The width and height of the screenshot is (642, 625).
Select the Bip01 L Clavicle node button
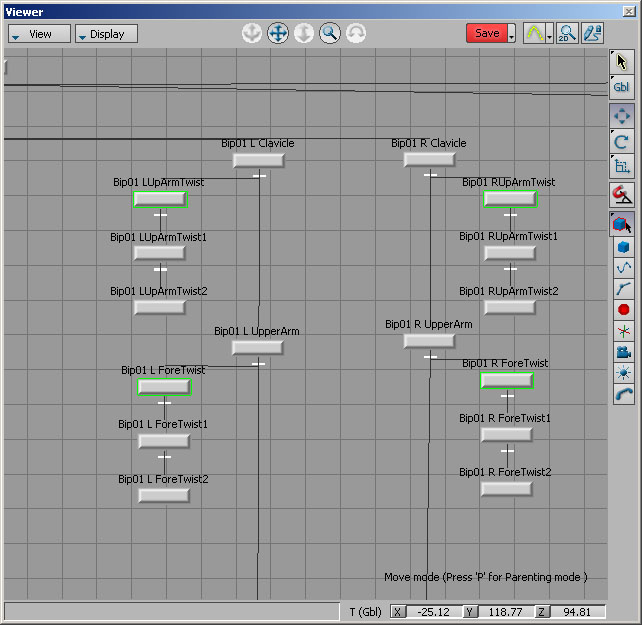[x=258, y=160]
